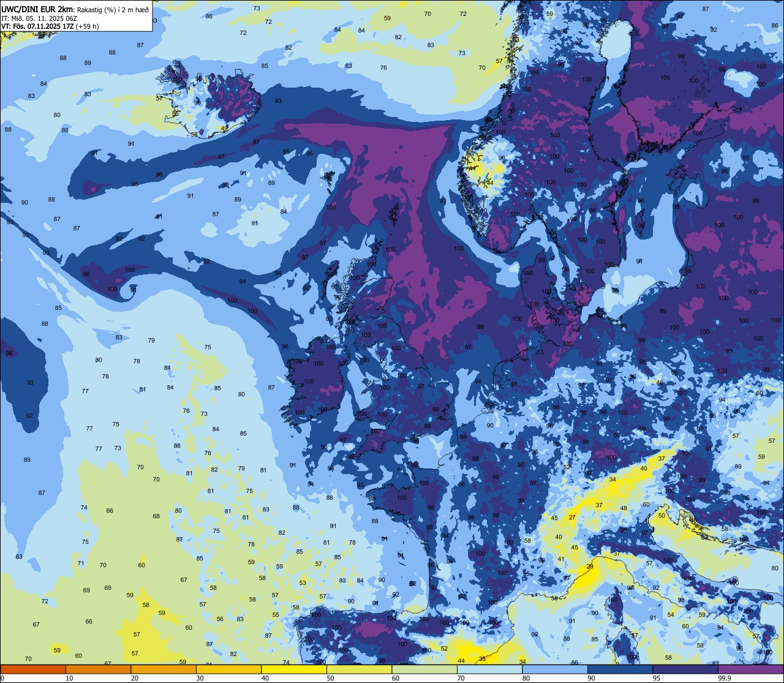Screen dimensions: 784x683
Task: Click the '29' humidity value in the yellow area
Action: [x=590, y=567]
